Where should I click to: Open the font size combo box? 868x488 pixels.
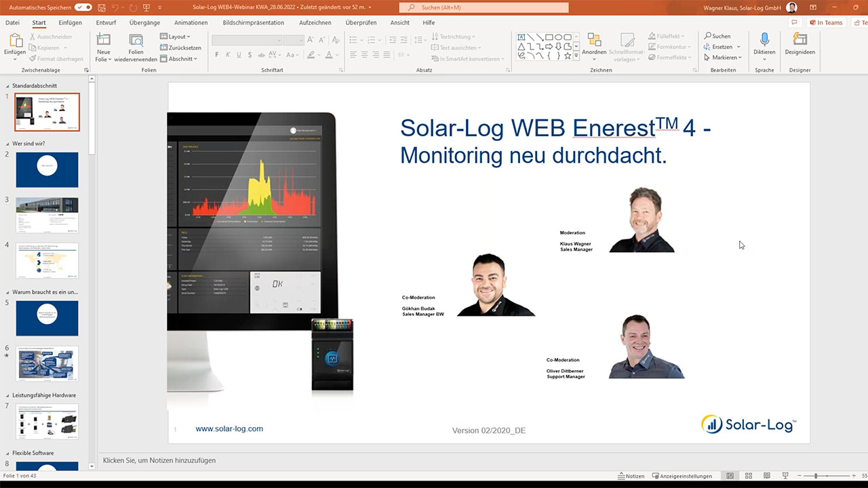(294, 41)
